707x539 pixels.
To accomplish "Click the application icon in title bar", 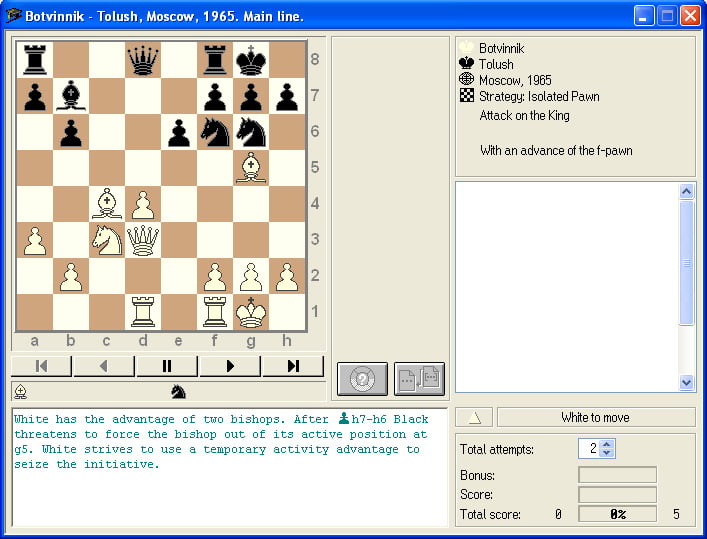I will 14,16.
